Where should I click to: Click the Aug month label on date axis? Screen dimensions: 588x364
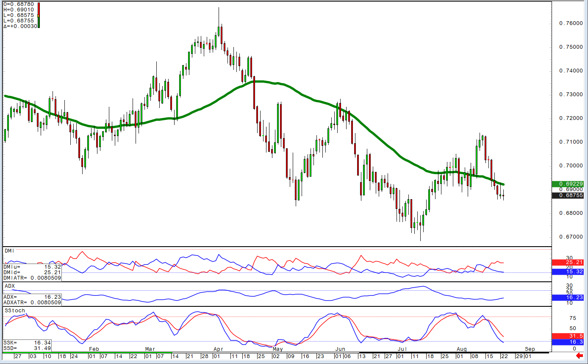[462, 349]
